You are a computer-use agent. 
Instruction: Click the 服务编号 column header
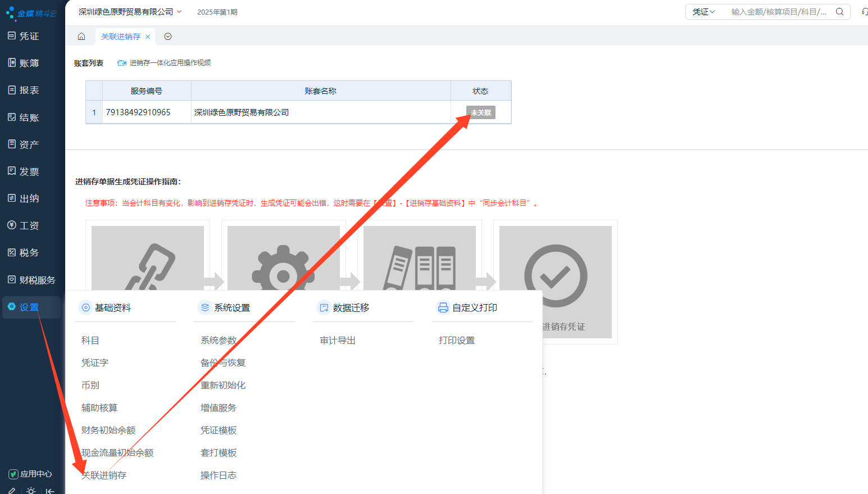pos(147,91)
